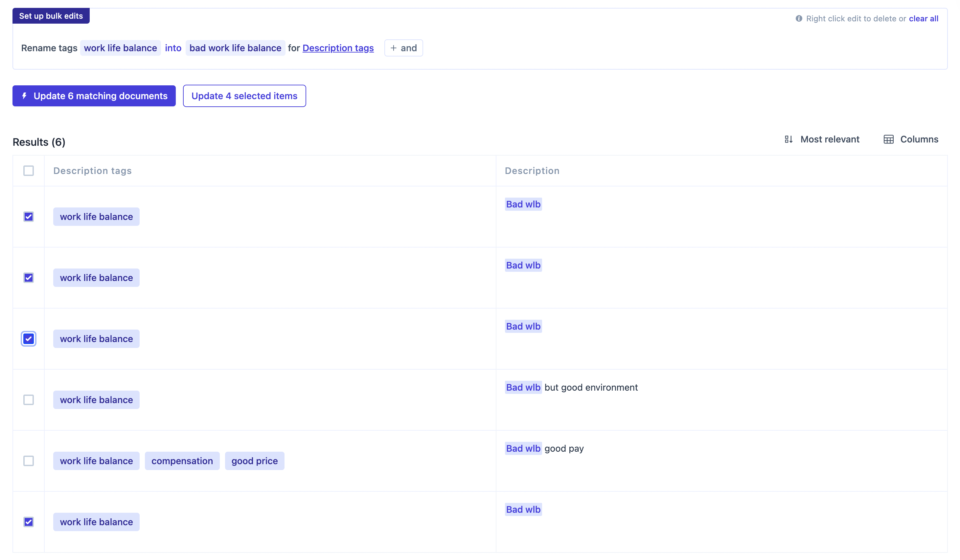Click the 'compensation' tag chip
This screenshot has height=560, width=960.
(x=182, y=461)
